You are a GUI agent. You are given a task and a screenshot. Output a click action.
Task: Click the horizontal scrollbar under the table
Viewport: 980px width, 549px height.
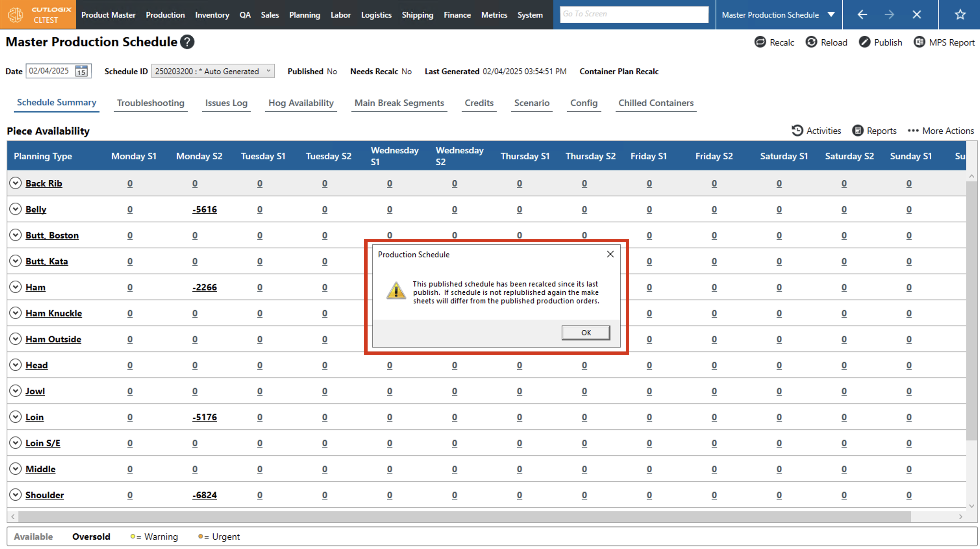(464, 517)
